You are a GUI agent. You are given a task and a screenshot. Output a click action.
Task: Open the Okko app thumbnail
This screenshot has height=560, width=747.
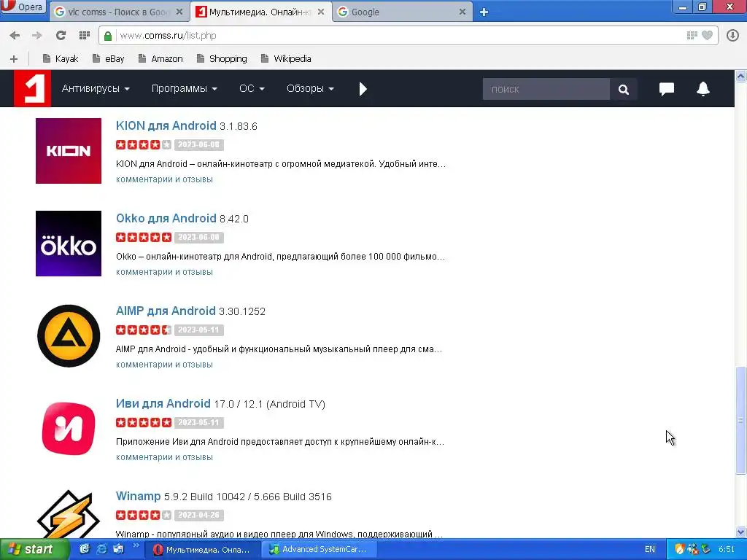(x=69, y=244)
